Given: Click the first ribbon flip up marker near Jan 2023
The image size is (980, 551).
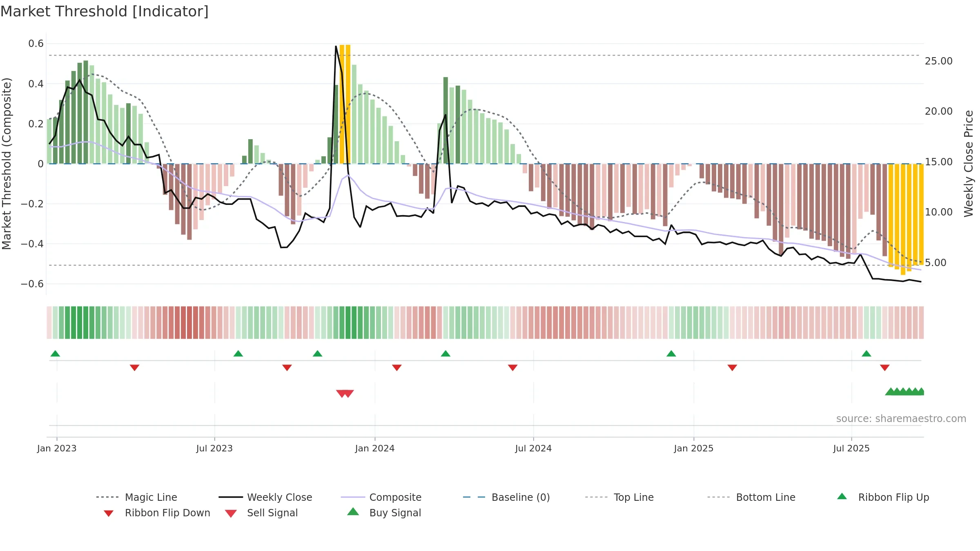Looking at the screenshot, I should (x=55, y=353).
